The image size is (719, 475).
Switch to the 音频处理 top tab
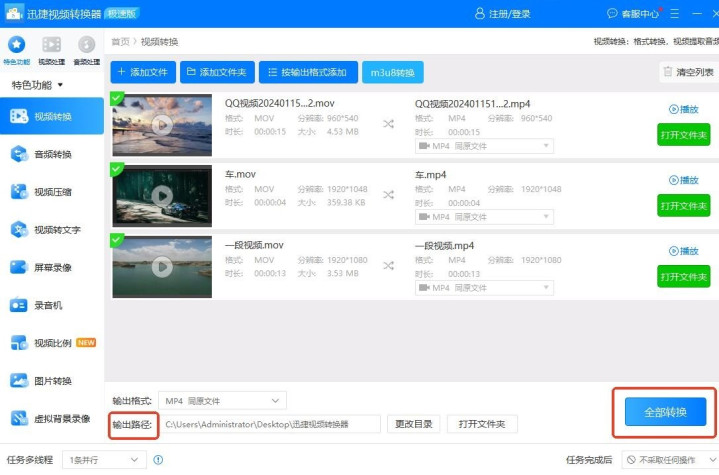(86, 48)
